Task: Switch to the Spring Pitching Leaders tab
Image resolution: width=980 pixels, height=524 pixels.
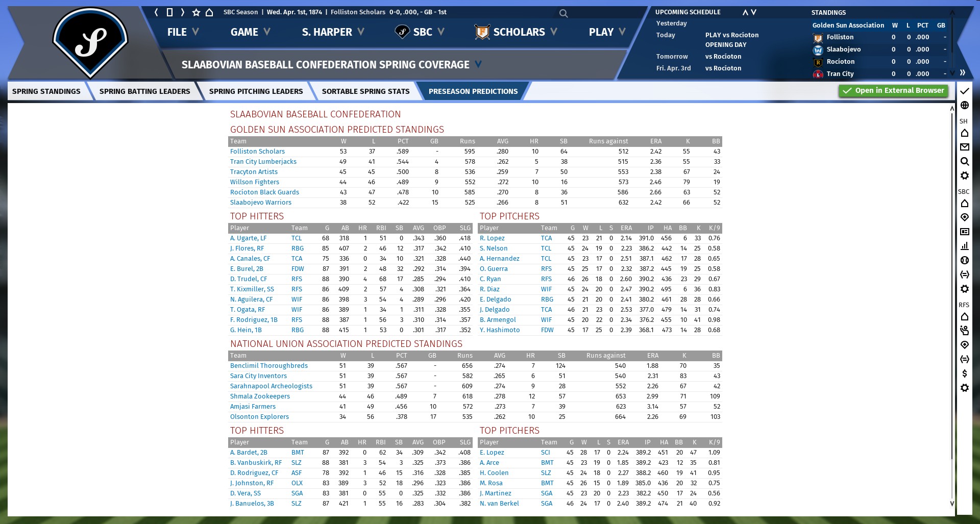Action: (x=256, y=91)
